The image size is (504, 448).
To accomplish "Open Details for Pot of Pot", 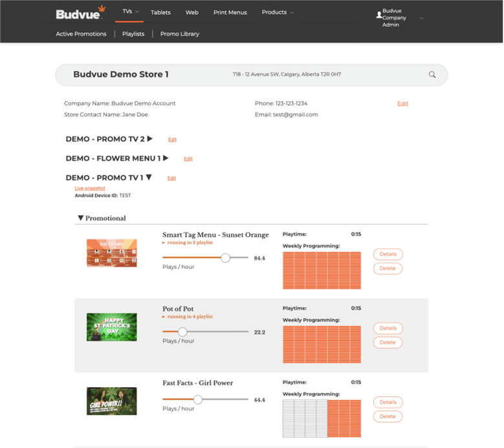I will coord(388,328).
